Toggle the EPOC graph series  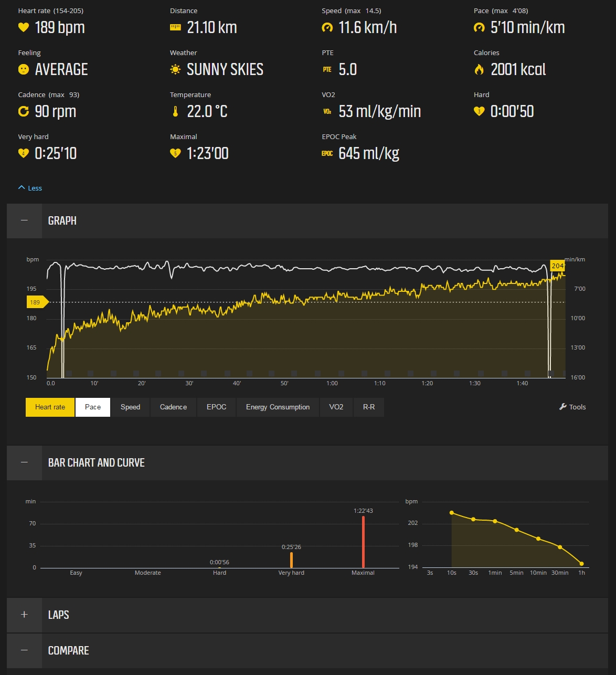216,407
